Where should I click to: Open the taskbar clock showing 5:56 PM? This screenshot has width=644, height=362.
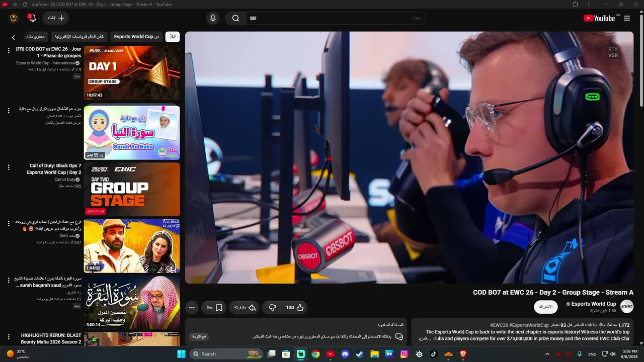click(x=630, y=354)
